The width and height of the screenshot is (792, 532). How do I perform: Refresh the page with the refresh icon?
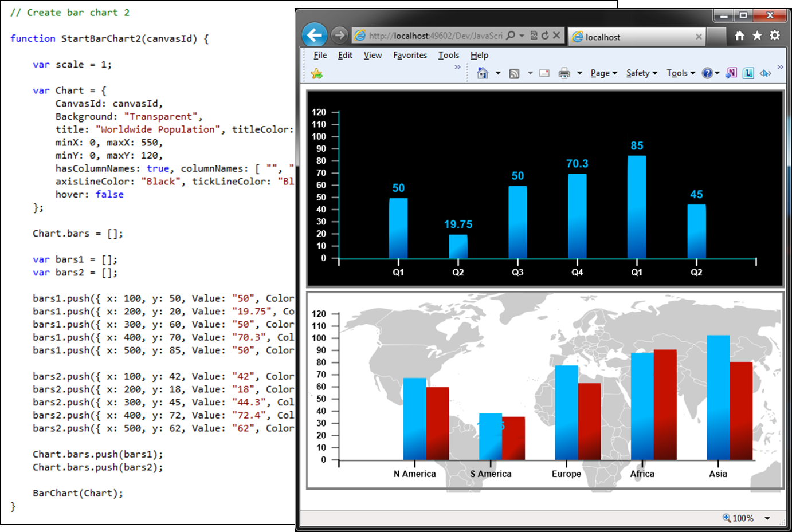(x=544, y=36)
